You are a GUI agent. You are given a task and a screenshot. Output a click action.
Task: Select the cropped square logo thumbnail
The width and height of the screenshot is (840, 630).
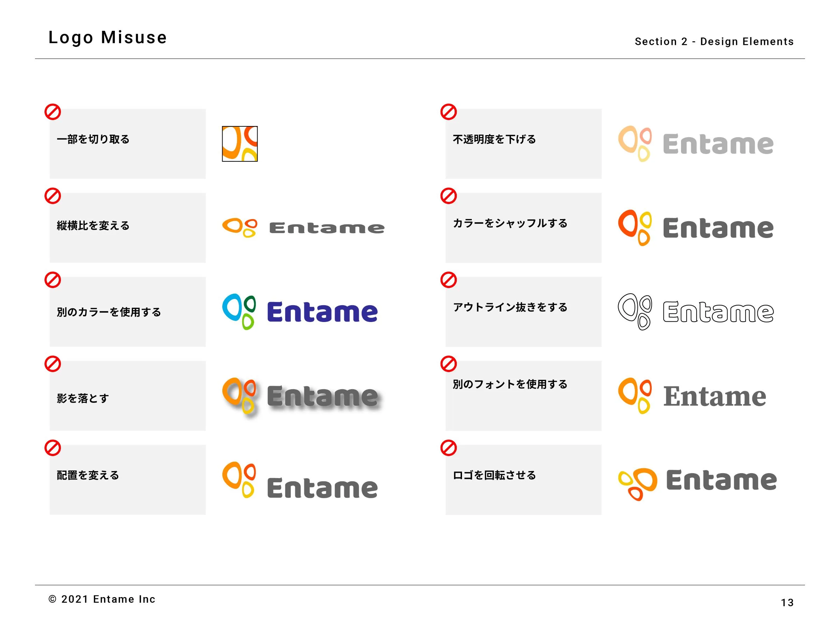pos(240,144)
